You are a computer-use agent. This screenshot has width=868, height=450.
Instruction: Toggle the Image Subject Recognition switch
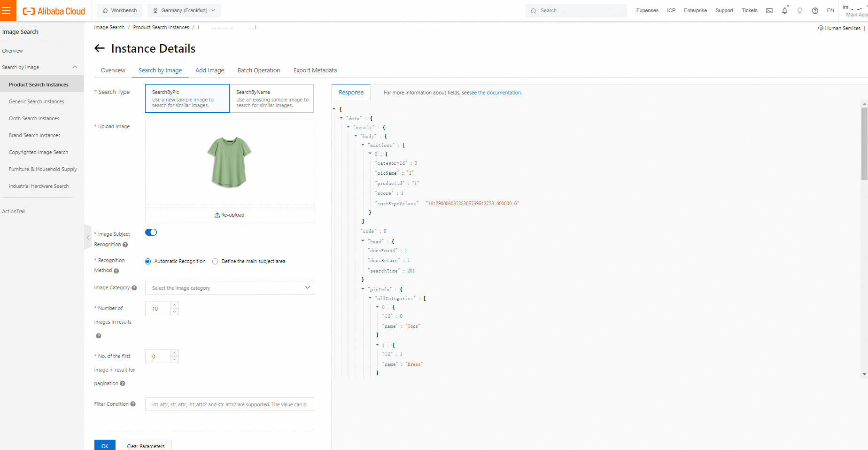pos(151,233)
